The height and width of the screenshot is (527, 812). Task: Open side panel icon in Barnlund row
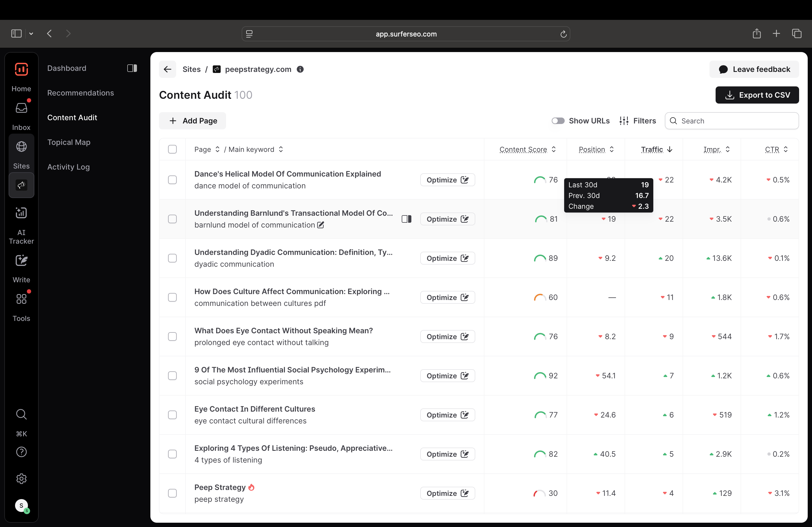(x=406, y=219)
